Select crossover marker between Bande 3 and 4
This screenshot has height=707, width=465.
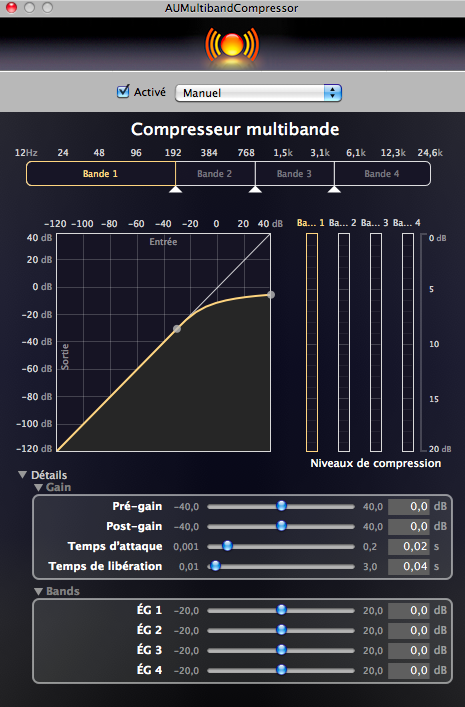pos(334,189)
